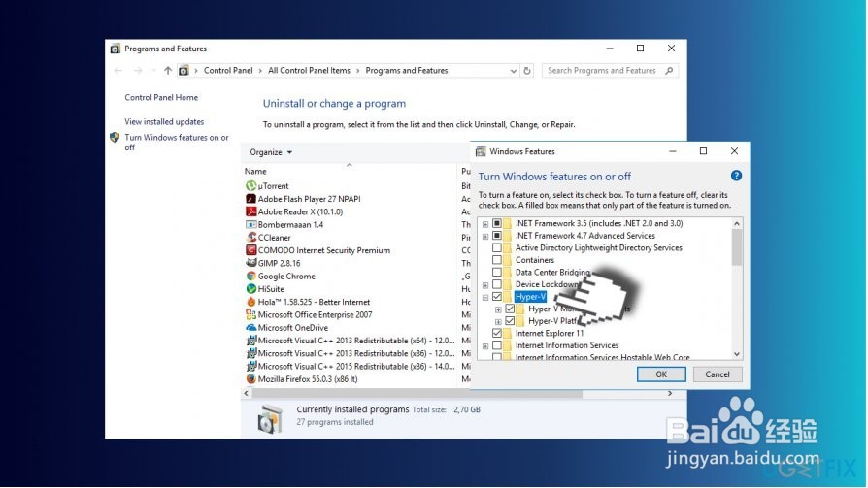
Task: Click scroll up arrow in Windows Features list
Action: pos(736,223)
